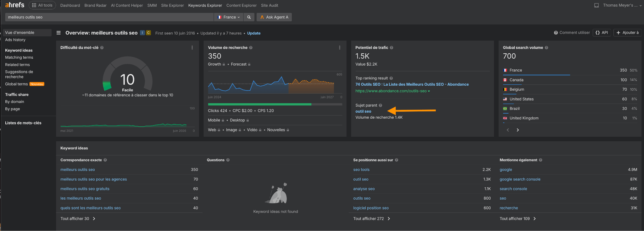The height and width of the screenshot is (231, 644).
Task: Click the yellow C intent badge
Action: coord(148,33)
